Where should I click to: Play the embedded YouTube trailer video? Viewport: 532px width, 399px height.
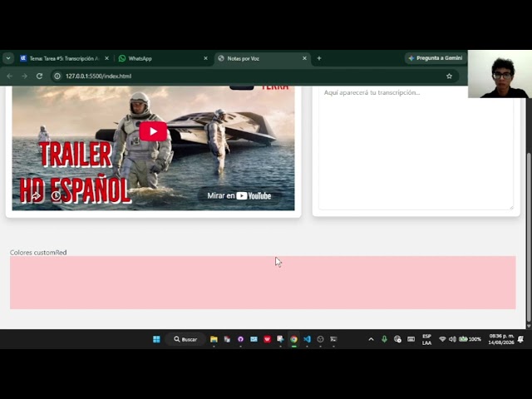pos(153,131)
